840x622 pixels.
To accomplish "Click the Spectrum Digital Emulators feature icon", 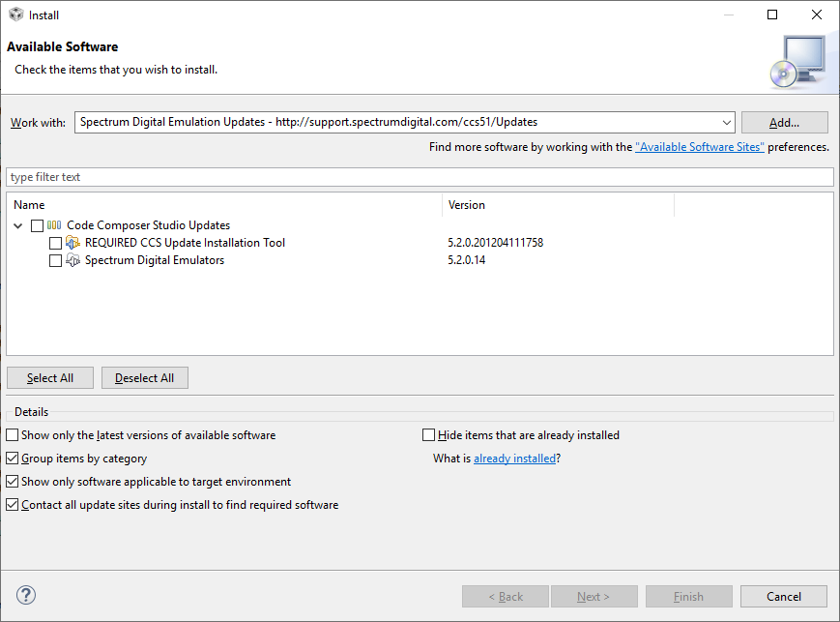I will tap(72, 260).
